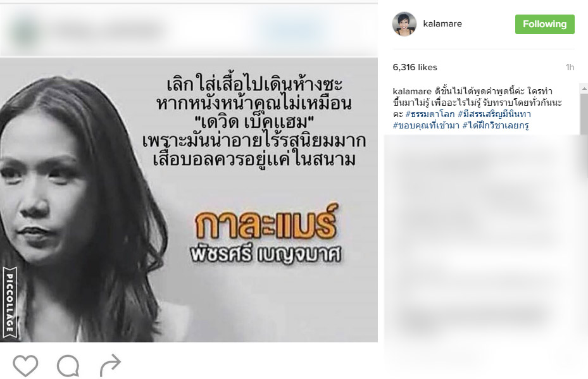Share the post using the arrow icon
The image size is (588, 379).
(110, 365)
